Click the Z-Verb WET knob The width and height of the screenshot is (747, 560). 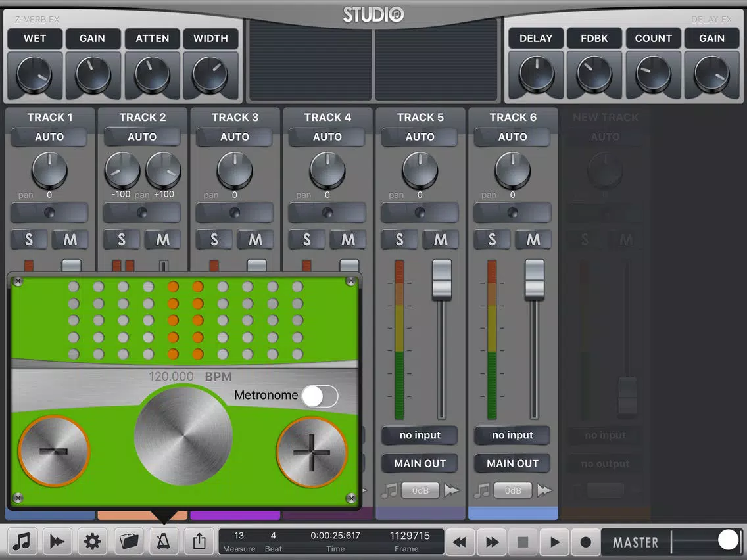(34, 76)
